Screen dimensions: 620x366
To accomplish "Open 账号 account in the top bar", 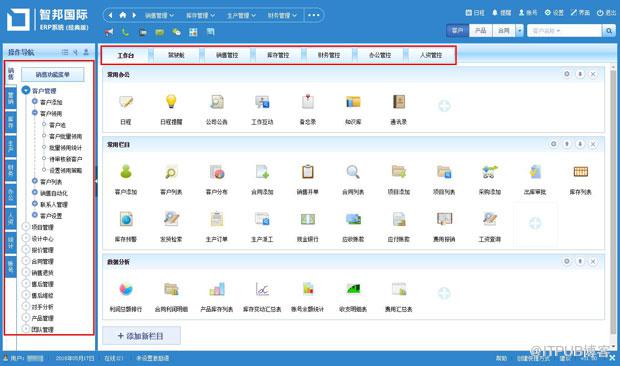I will tap(528, 13).
